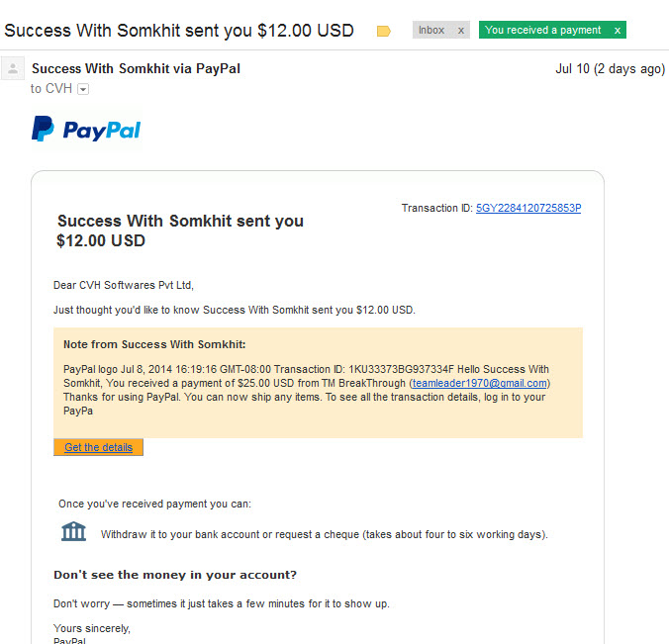The height and width of the screenshot is (644, 669).
Task: Open transaction ID 5GY2284120725853P link
Action: tap(528, 208)
